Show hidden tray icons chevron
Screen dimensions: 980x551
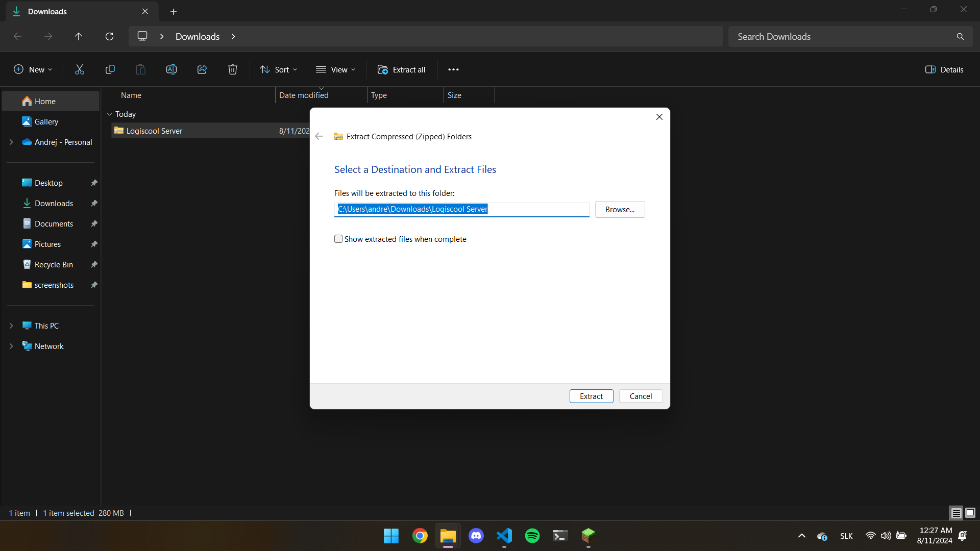pyautogui.click(x=802, y=536)
